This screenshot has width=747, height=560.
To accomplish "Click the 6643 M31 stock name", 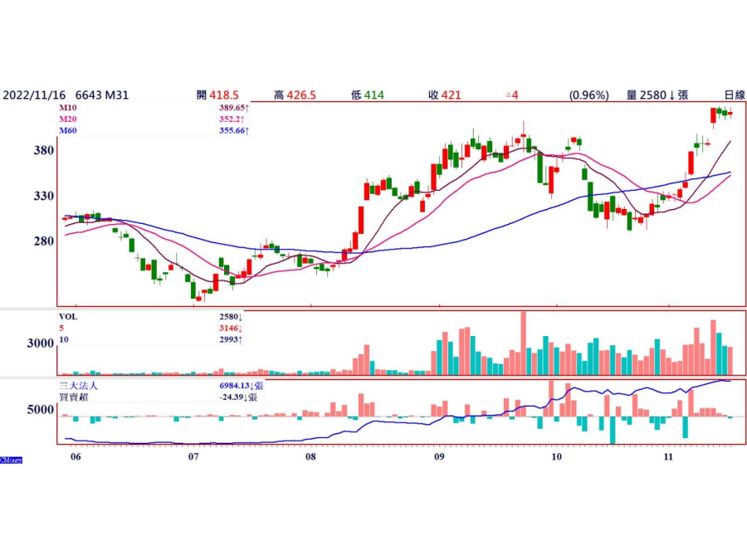I will click(101, 95).
